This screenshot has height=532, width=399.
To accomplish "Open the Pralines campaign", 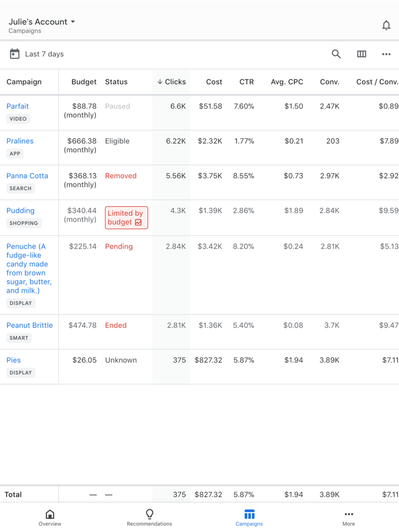I will [19, 141].
